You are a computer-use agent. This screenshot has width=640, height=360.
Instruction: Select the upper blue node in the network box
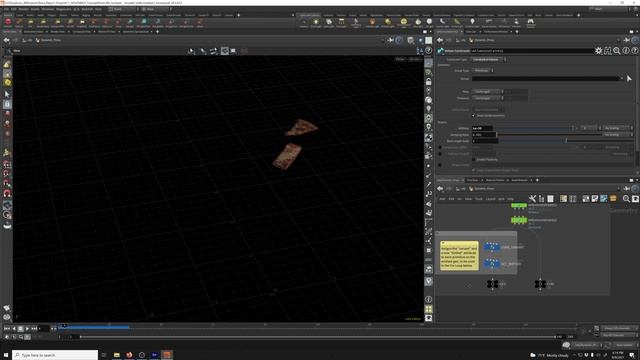[x=492, y=247]
